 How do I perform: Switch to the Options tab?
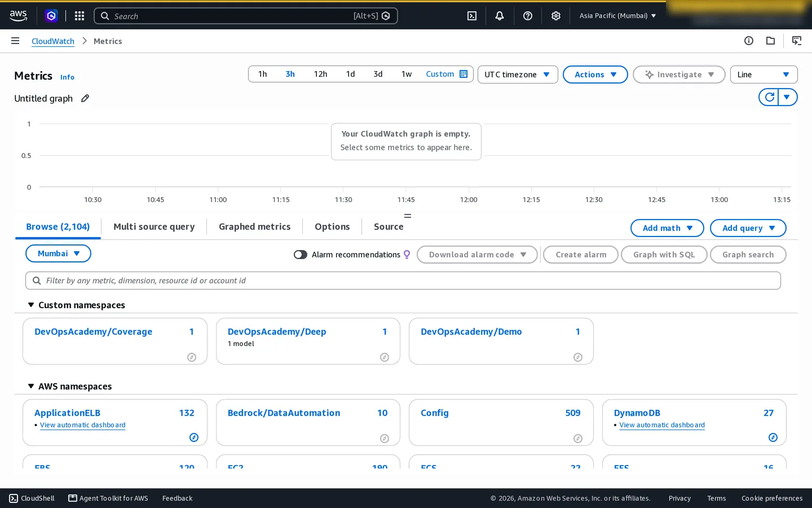click(332, 226)
